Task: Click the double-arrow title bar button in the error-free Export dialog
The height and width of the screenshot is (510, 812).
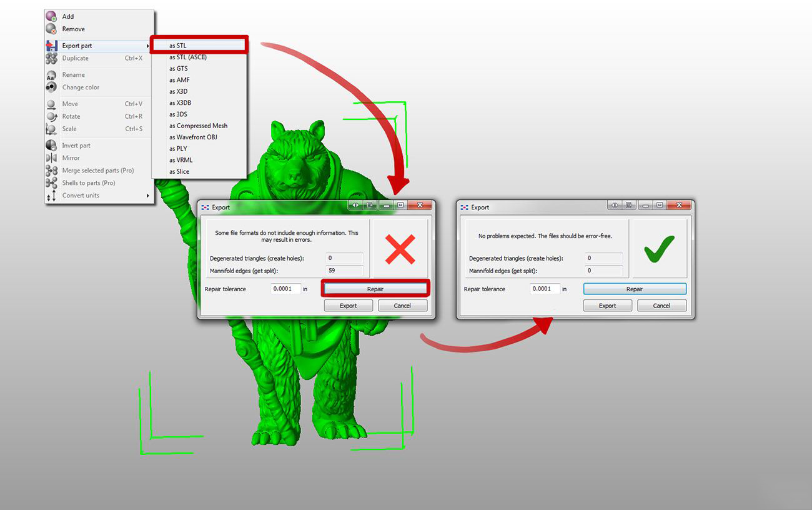Action: [x=615, y=205]
